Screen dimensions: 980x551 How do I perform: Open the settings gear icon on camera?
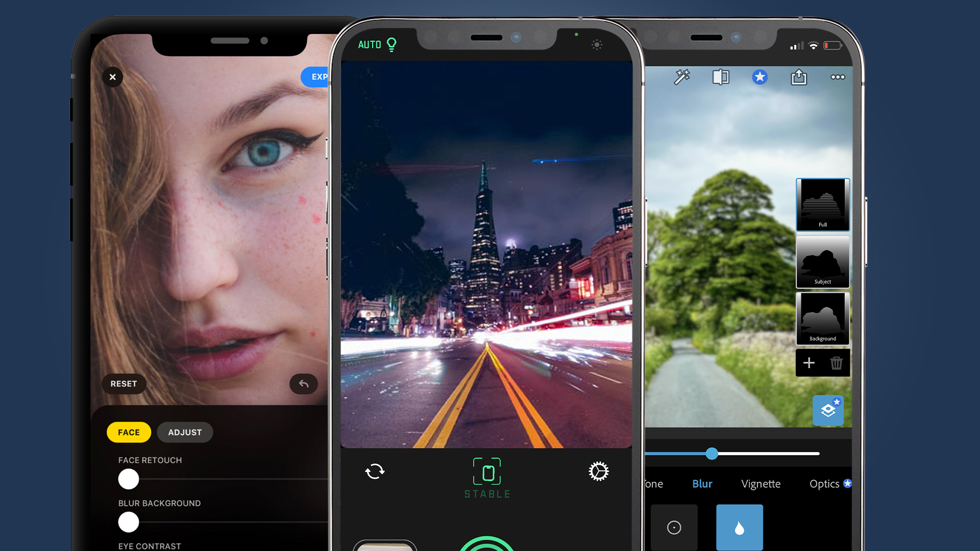[598, 471]
